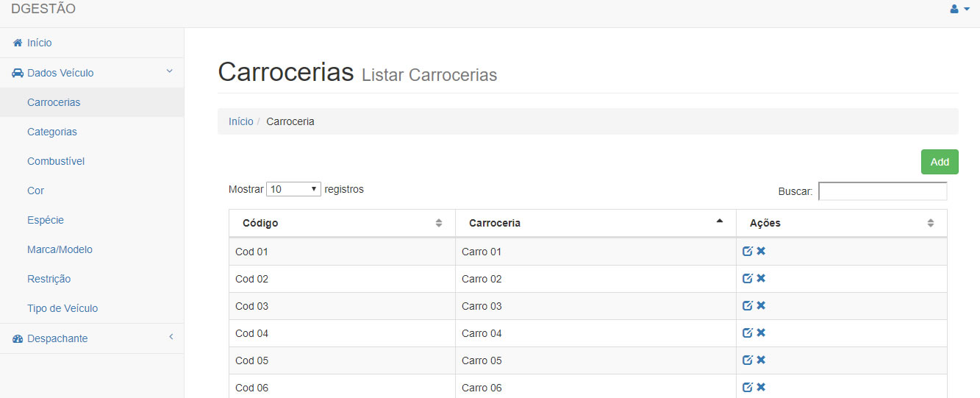The height and width of the screenshot is (398, 980).
Task: Open the Mostrar registros count dropdown
Action: coord(293,189)
